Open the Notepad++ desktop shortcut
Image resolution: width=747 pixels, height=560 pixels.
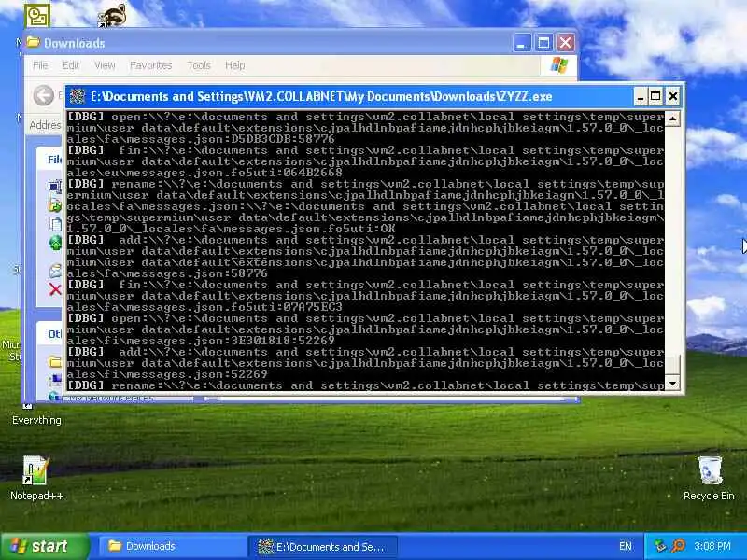[36, 478]
